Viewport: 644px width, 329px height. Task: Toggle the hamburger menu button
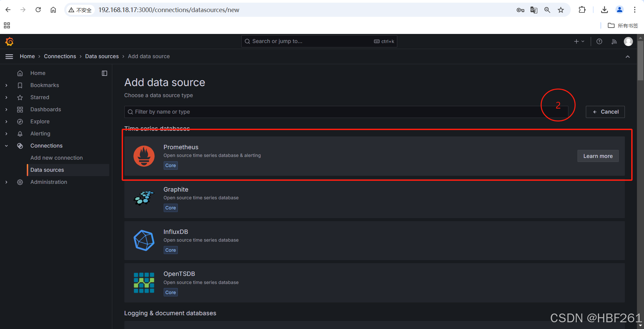tap(9, 56)
